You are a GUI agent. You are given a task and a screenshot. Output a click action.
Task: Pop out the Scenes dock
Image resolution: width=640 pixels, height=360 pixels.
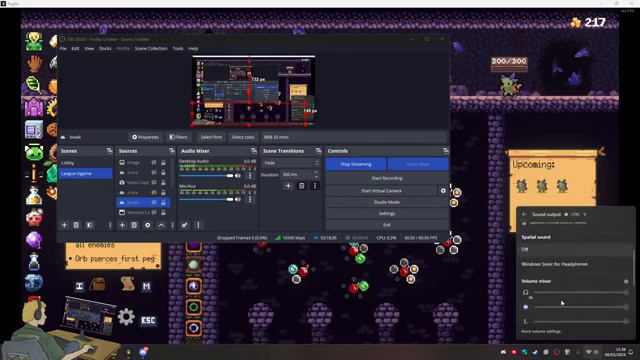pos(109,151)
